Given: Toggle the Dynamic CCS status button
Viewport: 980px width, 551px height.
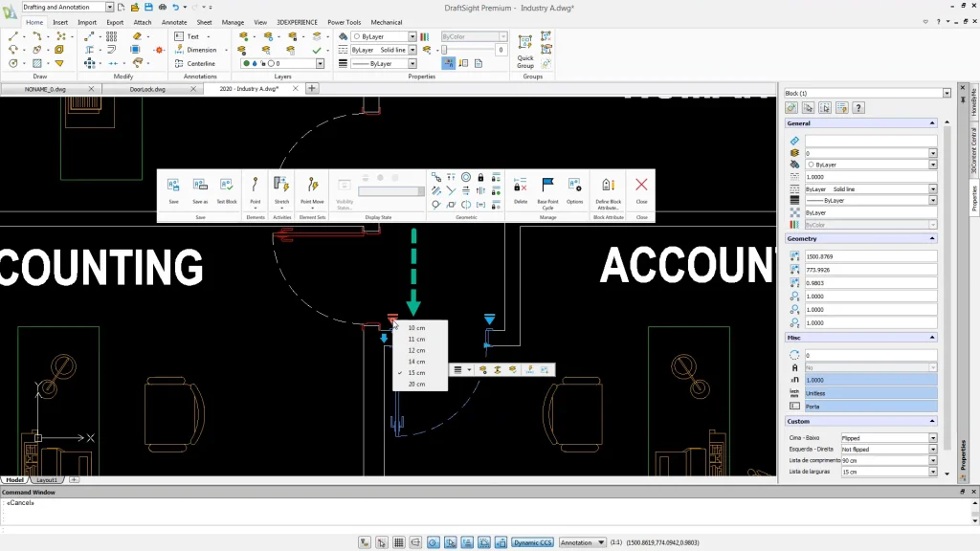Looking at the screenshot, I should [532, 542].
